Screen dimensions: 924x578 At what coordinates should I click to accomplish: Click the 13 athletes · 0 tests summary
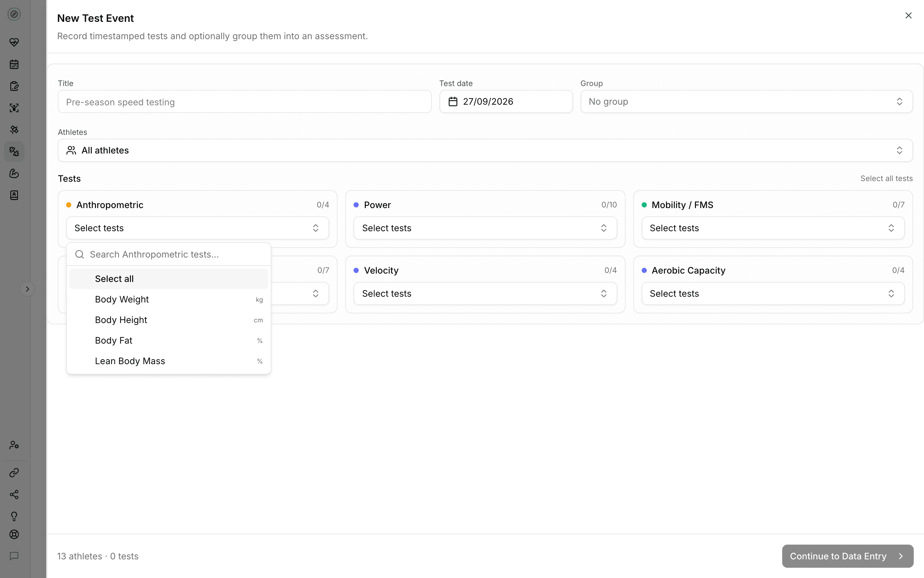pos(98,556)
